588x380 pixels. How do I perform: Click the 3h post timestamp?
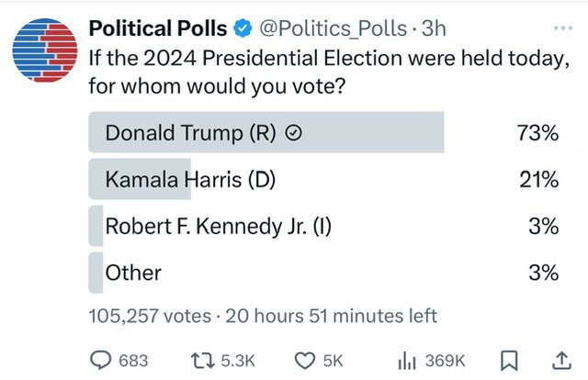[434, 28]
